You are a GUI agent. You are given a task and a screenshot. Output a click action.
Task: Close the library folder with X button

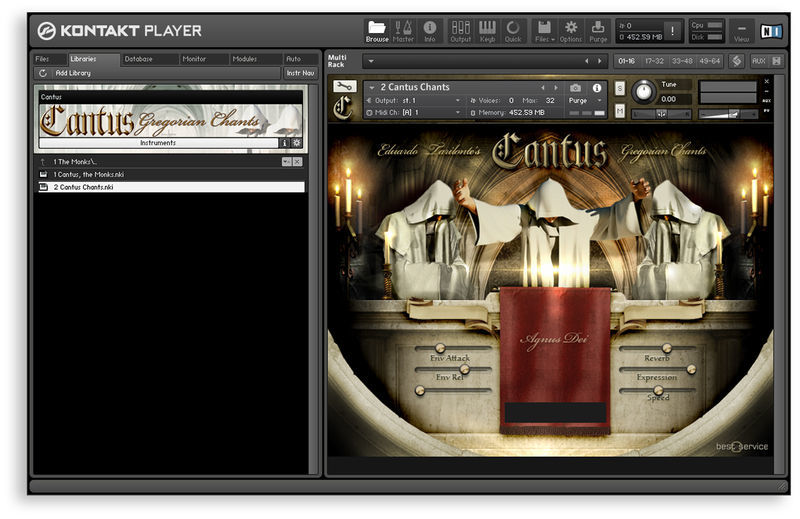click(x=297, y=162)
